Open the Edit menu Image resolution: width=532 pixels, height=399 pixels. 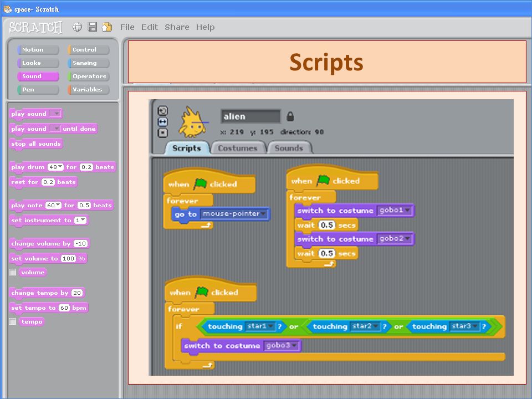click(x=150, y=27)
